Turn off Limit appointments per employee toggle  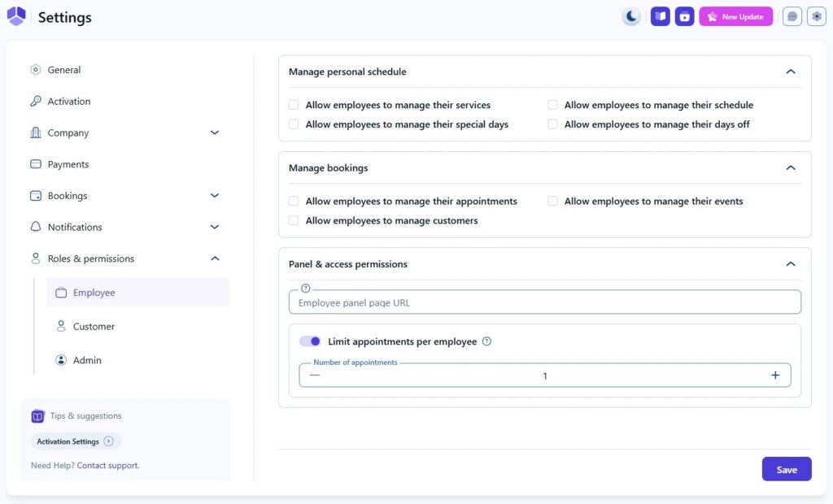coord(310,341)
